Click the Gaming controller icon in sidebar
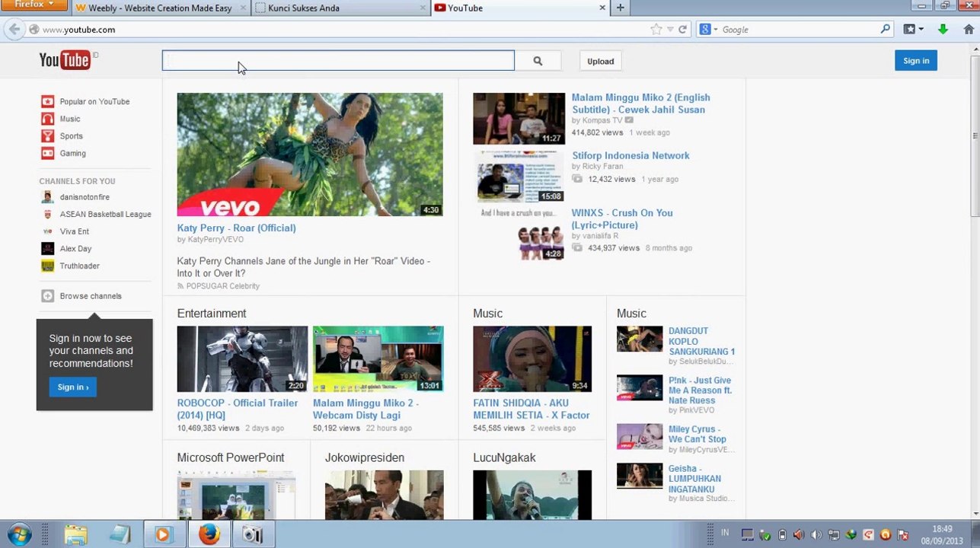980x548 pixels. pos(47,153)
